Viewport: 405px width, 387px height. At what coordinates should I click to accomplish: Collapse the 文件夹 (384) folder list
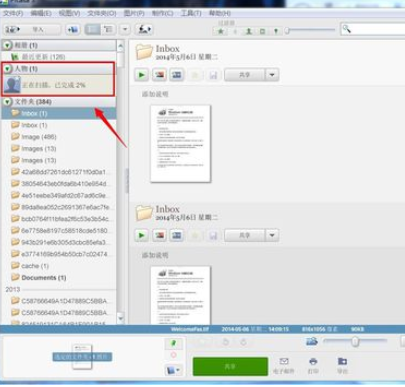pos(7,102)
